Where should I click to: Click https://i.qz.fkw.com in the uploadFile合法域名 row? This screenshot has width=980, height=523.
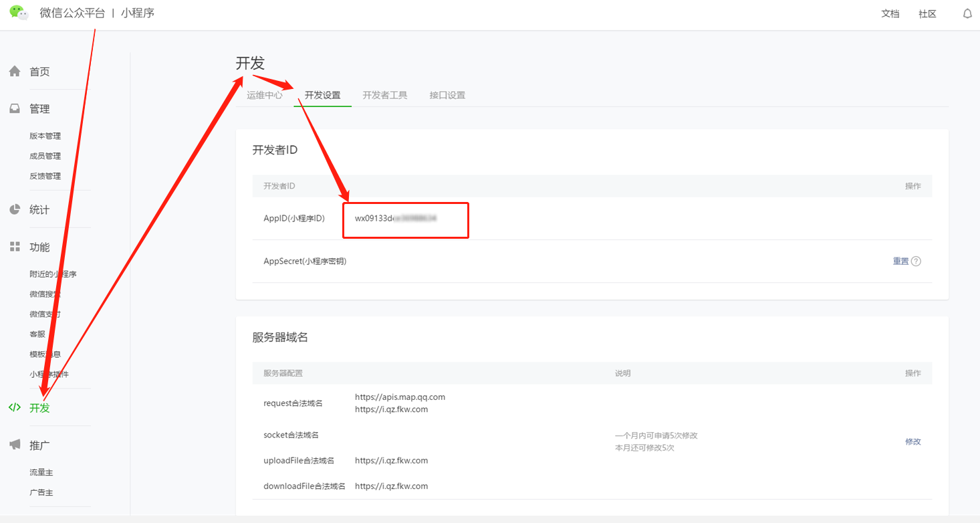tap(391, 461)
